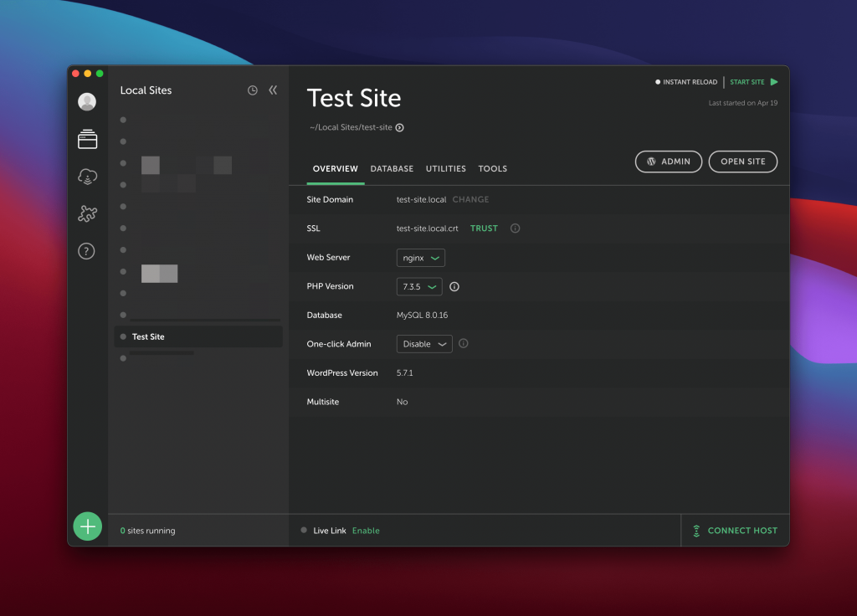
Task: Click the Connect Host button
Action: click(x=736, y=530)
